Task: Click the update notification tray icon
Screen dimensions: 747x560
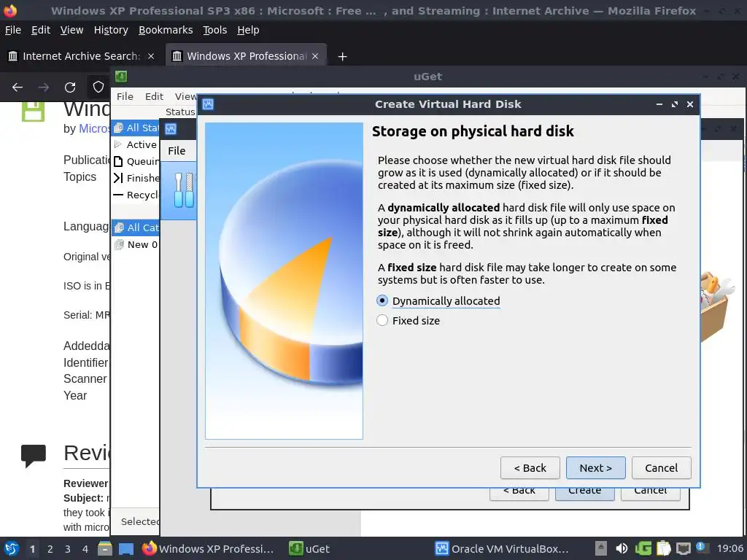Action: coord(702,548)
